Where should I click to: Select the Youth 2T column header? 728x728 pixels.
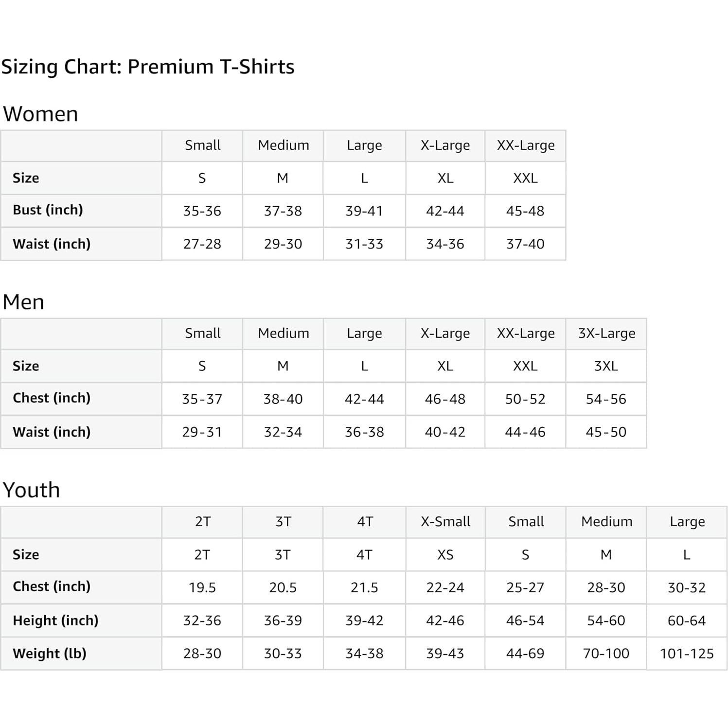point(202,522)
